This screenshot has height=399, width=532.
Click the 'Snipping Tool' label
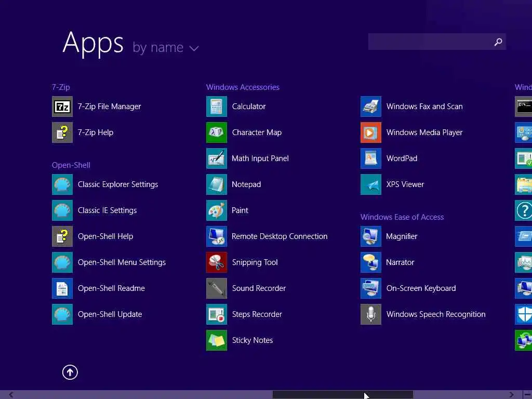coord(255,262)
